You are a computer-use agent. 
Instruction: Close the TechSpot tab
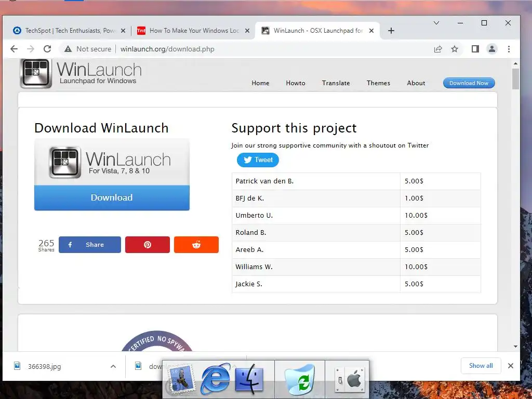[x=123, y=31]
